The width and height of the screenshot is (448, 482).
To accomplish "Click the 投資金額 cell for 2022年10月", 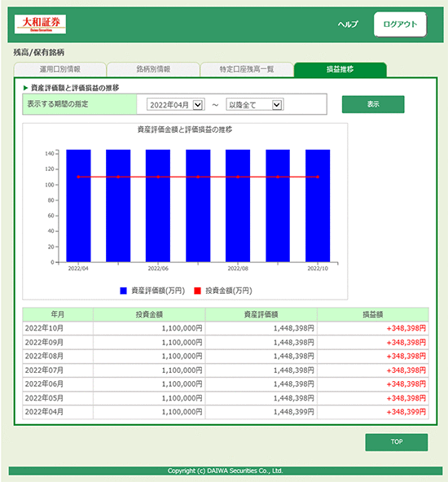I will coord(149,328).
